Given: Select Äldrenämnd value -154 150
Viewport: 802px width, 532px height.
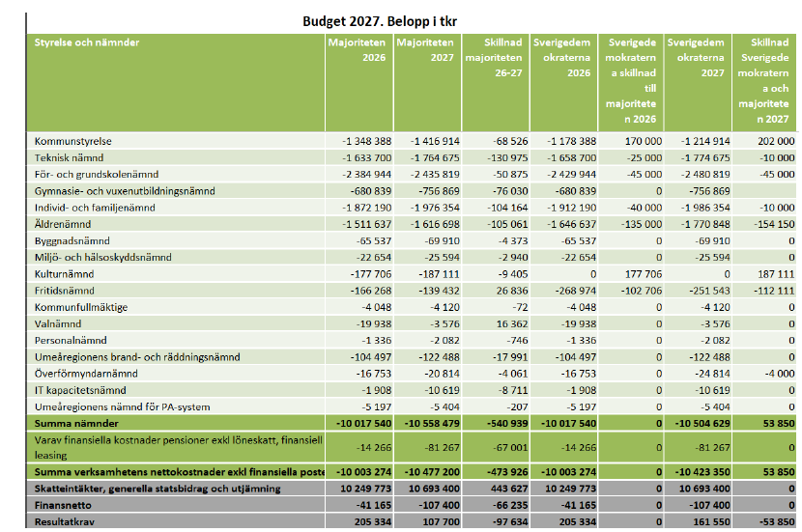Looking at the screenshot, I should [x=774, y=224].
